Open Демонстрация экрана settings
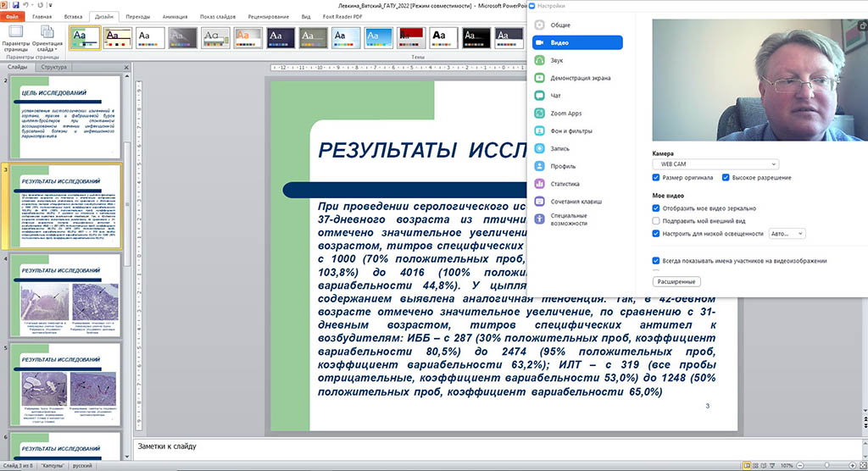 click(577, 78)
